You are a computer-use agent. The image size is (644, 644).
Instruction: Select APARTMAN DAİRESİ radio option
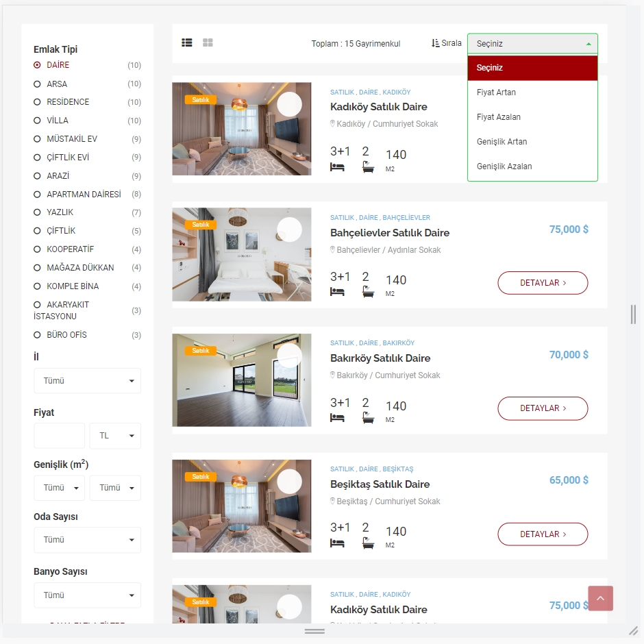(x=37, y=195)
